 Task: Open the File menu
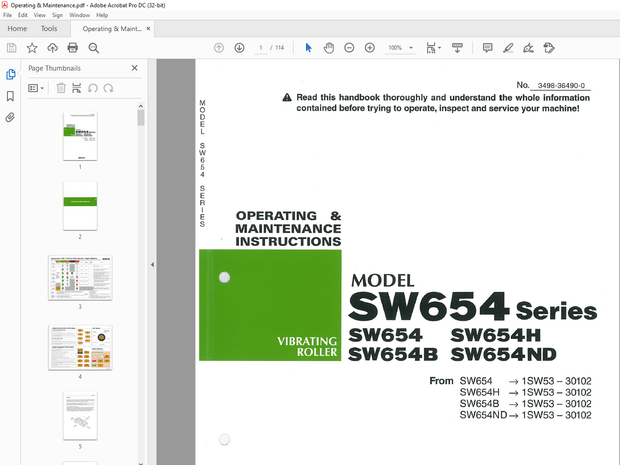[8, 15]
